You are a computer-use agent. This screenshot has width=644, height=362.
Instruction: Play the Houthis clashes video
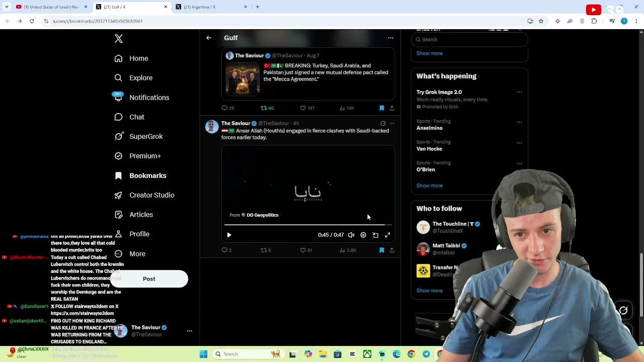tap(229, 235)
